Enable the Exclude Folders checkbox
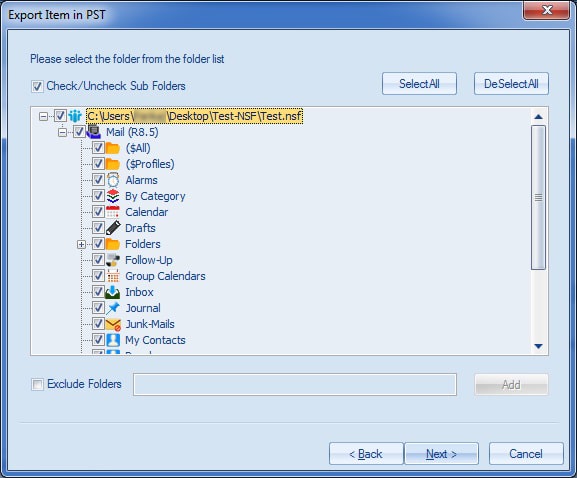 click(x=37, y=385)
